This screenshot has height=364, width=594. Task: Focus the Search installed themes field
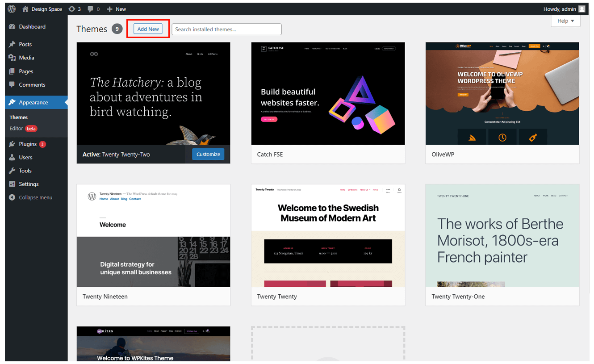pyautogui.click(x=226, y=29)
